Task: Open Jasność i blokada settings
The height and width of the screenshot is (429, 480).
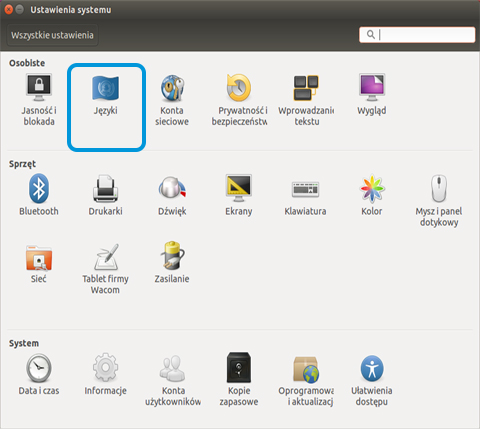Action: 39,100
